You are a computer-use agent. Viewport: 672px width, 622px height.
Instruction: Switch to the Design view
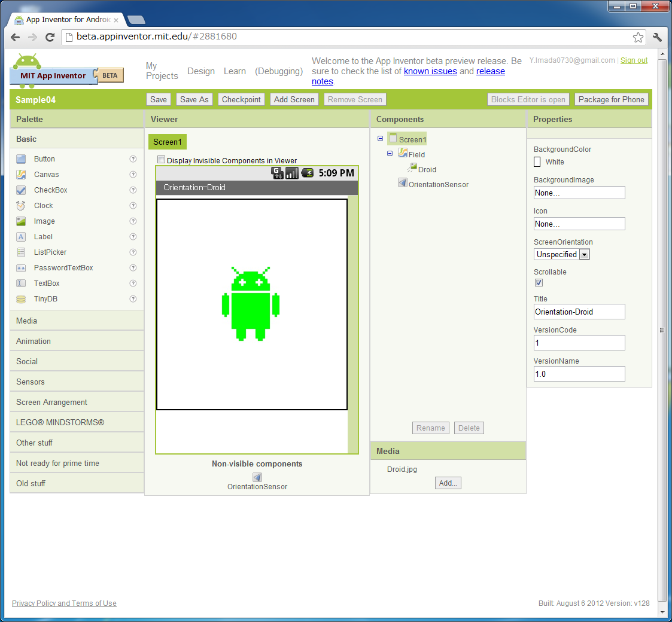[201, 71]
